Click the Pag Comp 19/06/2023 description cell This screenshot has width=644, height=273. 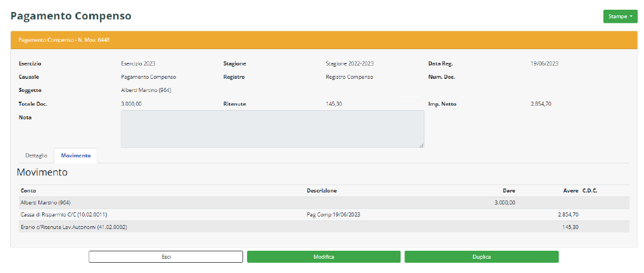point(333,215)
